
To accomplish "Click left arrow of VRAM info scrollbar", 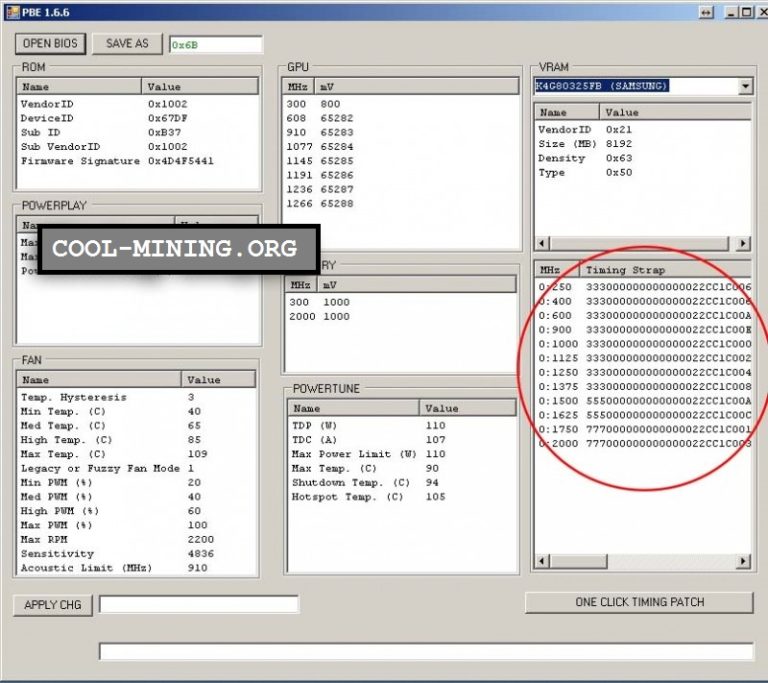I will (x=541, y=243).
